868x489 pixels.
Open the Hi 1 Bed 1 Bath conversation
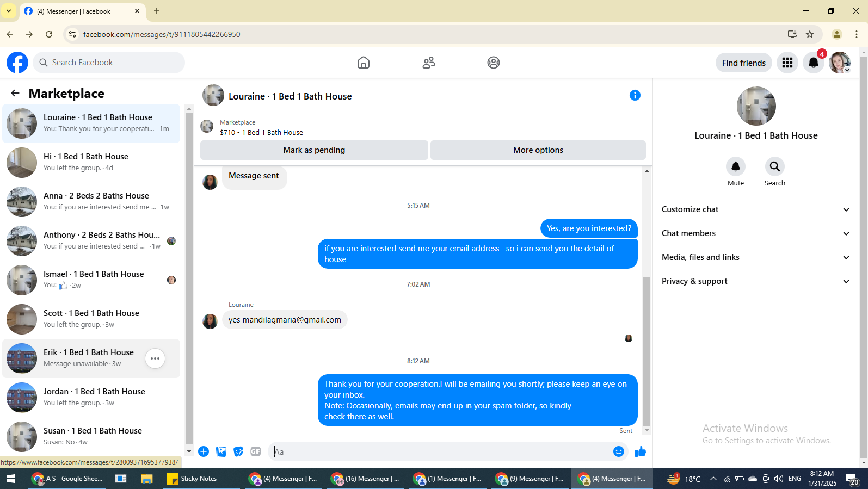(x=91, y=163)
